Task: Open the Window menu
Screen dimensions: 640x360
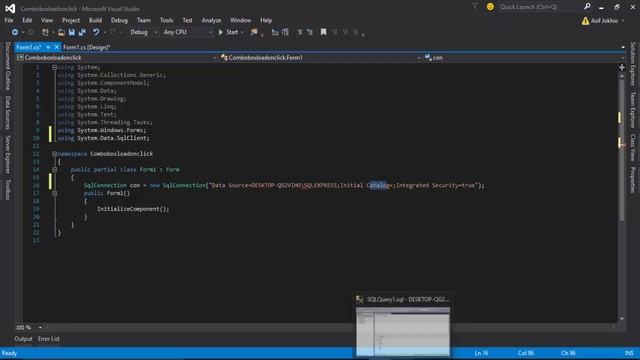Action: pos(240,20)
